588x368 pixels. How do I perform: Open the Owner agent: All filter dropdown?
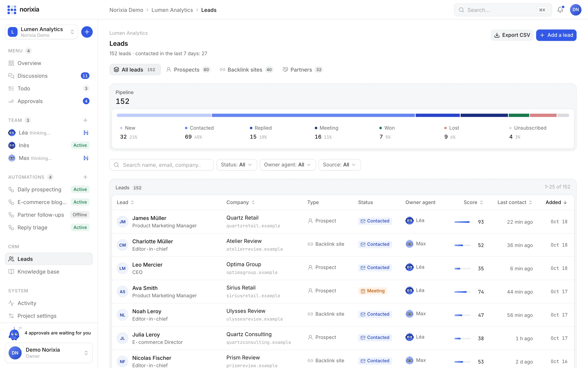(288, 165)
